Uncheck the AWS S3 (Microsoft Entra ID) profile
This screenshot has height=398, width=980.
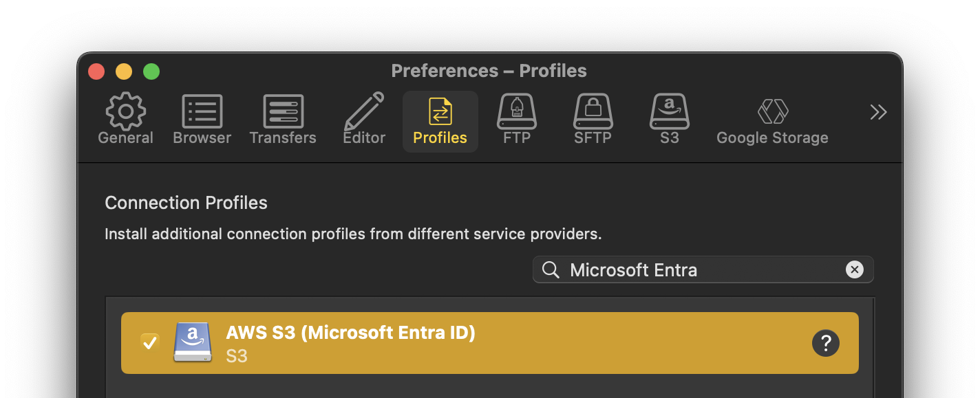(x=149, y=342)
